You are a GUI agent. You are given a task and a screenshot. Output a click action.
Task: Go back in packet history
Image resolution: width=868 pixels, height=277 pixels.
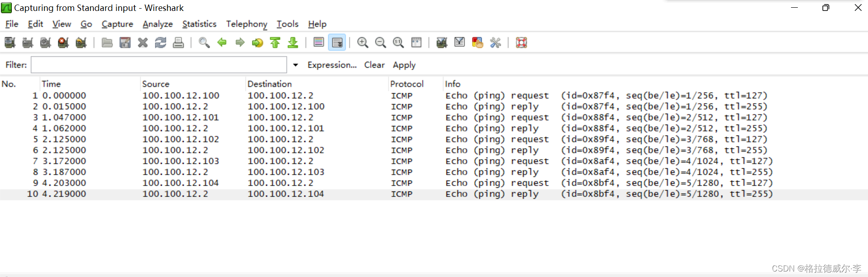click(x=222, y=43)
